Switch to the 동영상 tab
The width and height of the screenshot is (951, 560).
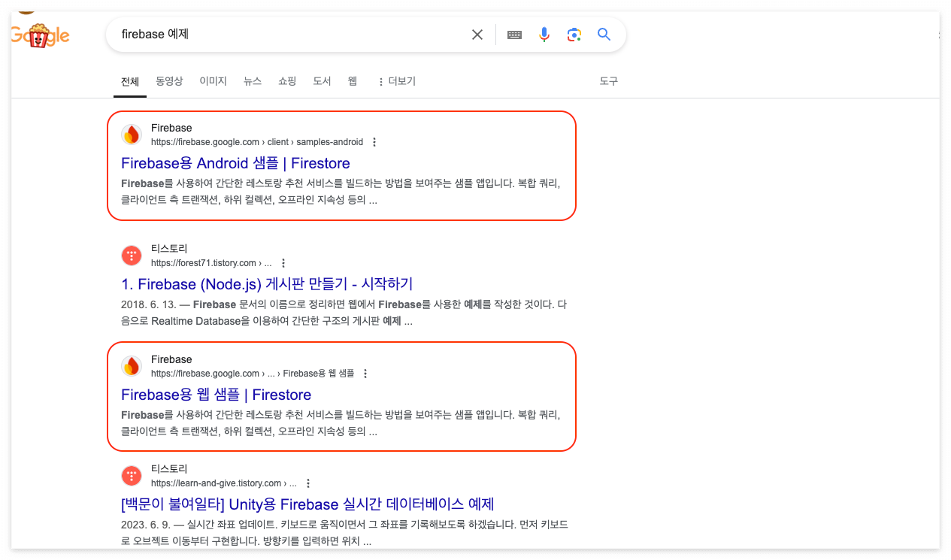[x=169, y=80]
